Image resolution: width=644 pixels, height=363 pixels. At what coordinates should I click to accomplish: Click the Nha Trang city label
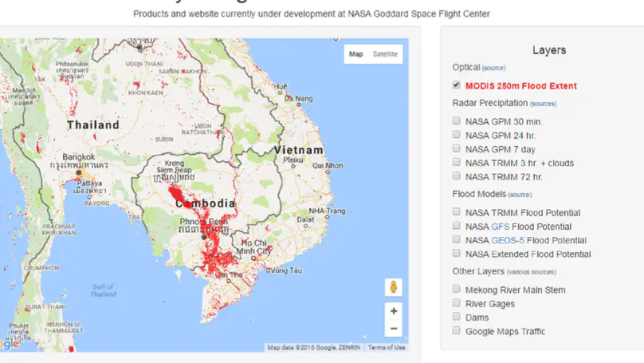(x=327, y=211)
